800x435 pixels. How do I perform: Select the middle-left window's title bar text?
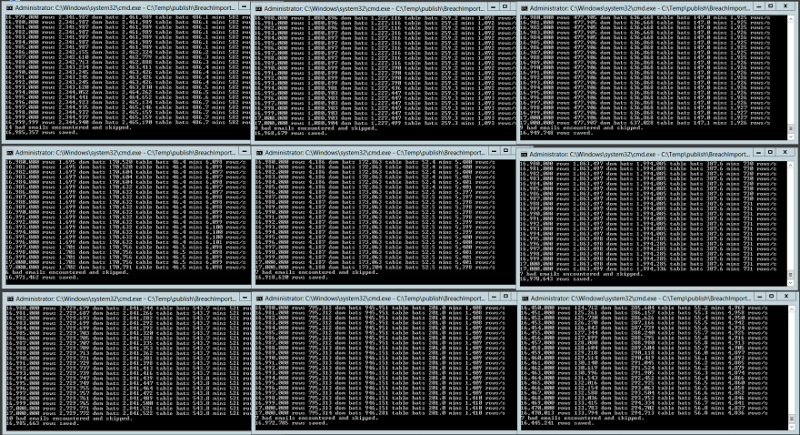tap(126, 152)
